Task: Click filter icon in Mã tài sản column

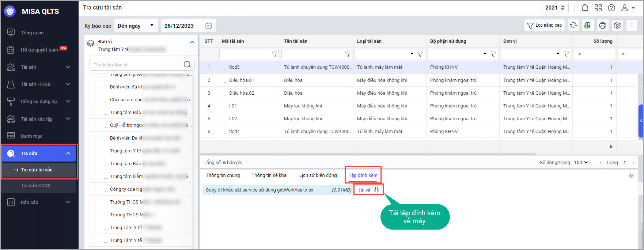Action: point(274,54)
